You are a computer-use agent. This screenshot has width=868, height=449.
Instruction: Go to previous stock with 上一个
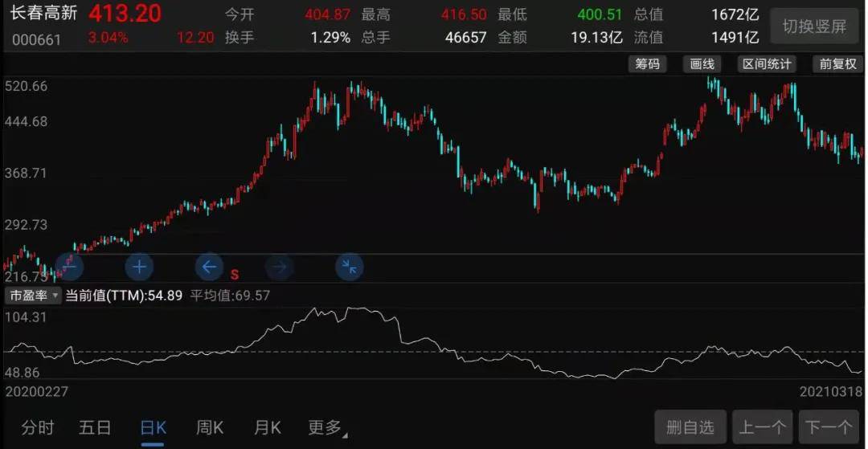[763, 427]
